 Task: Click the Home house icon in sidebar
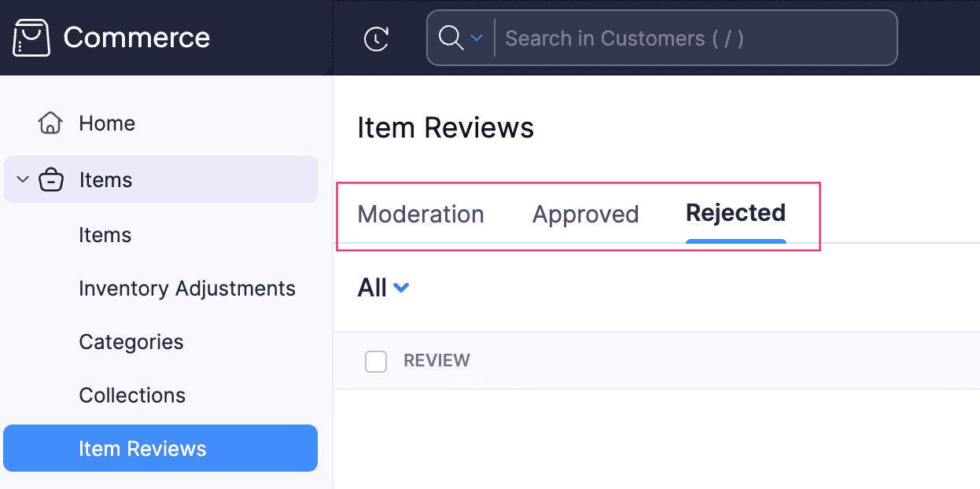(x=49, y=123)
